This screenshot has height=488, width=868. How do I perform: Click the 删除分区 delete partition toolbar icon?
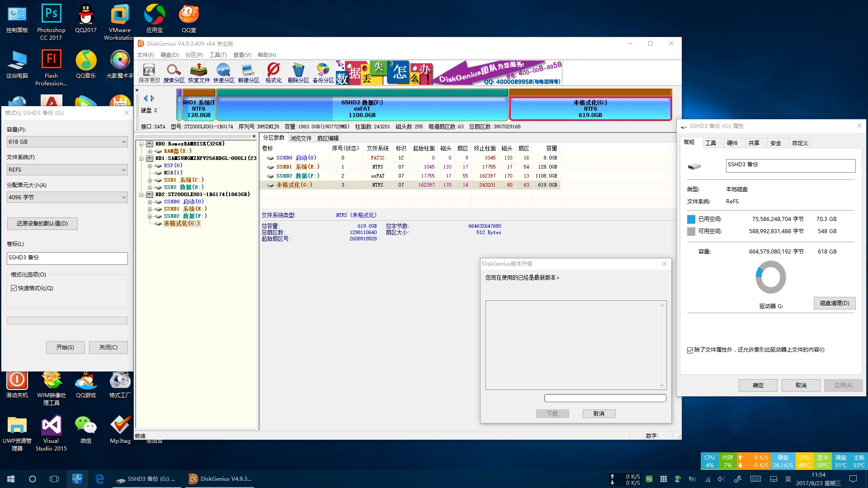(x=298, y=73)
